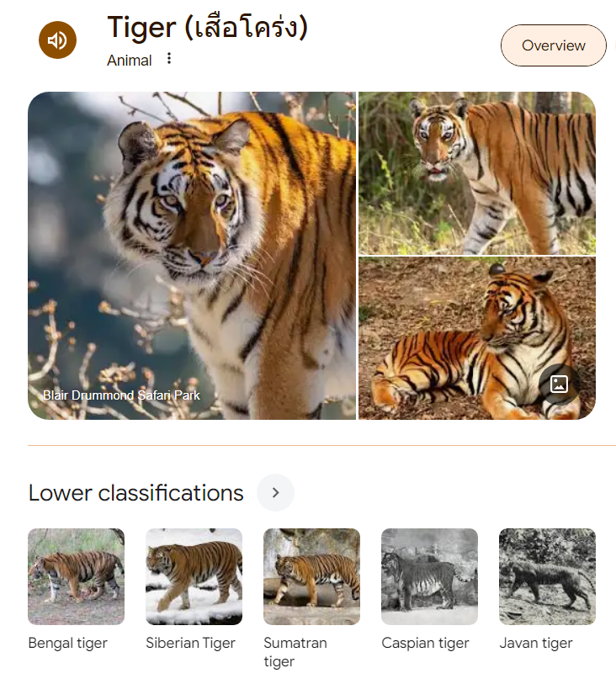Viewport: 616px width, 684px height.
Task: Open the large Blair Drummond Safari Park tiger photo
Action: click(x=192, y=256)
